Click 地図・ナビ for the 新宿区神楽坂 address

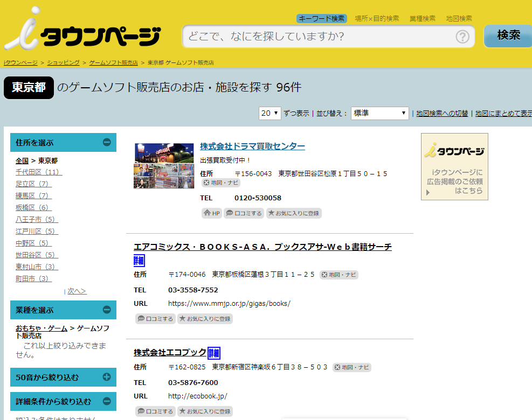(352, 367)
